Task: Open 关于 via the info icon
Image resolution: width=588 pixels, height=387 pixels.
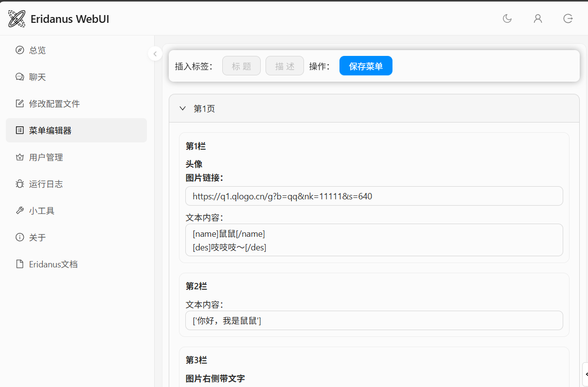Action: [20, 237]
